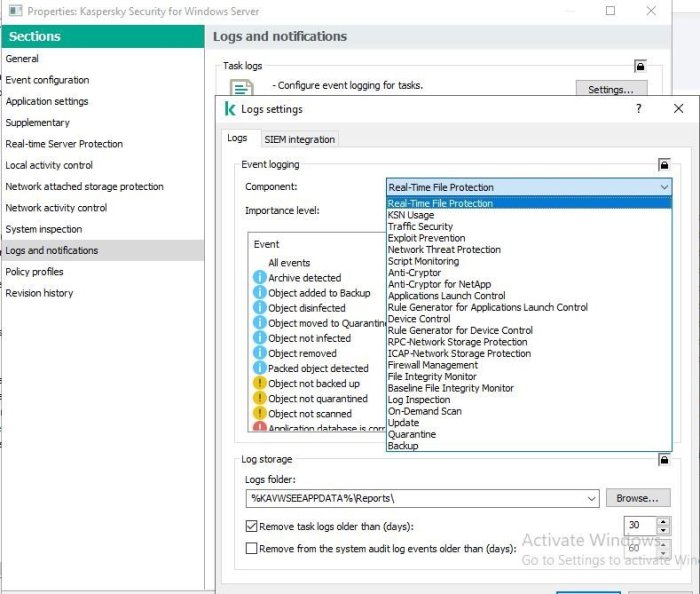This screenshot has height=594, width=700.
Task: Select Traffic Security component
Action: tap(529, 227)
